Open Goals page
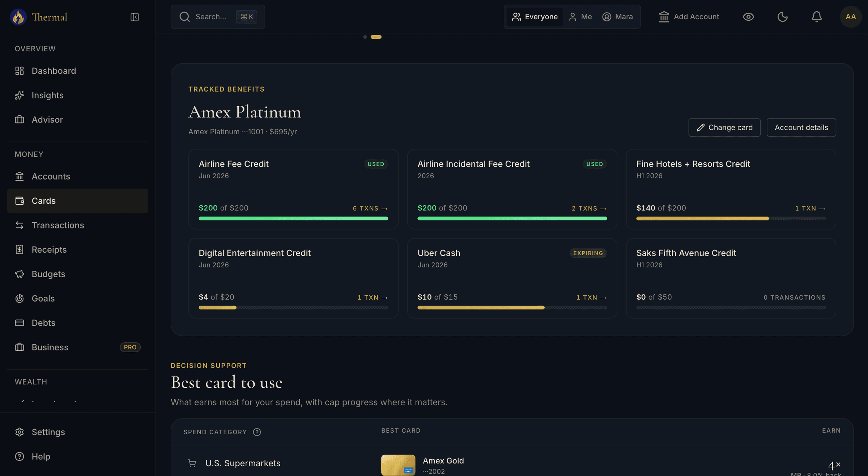The image size is (868, 476). (x=77, y=298)
